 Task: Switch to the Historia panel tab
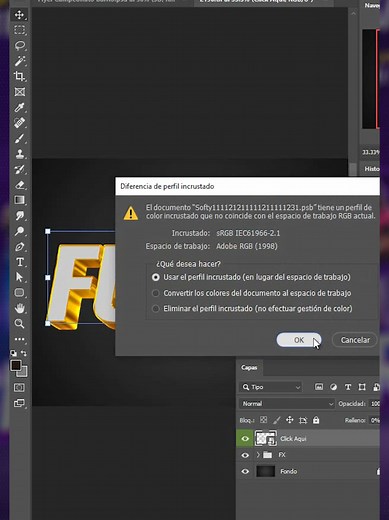click(371, 169)
